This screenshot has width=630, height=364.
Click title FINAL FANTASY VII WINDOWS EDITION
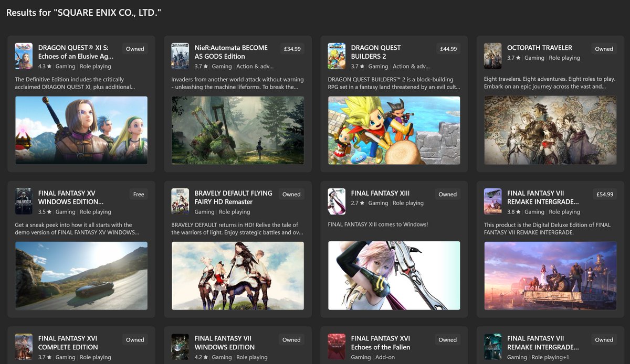coord(225,342)
